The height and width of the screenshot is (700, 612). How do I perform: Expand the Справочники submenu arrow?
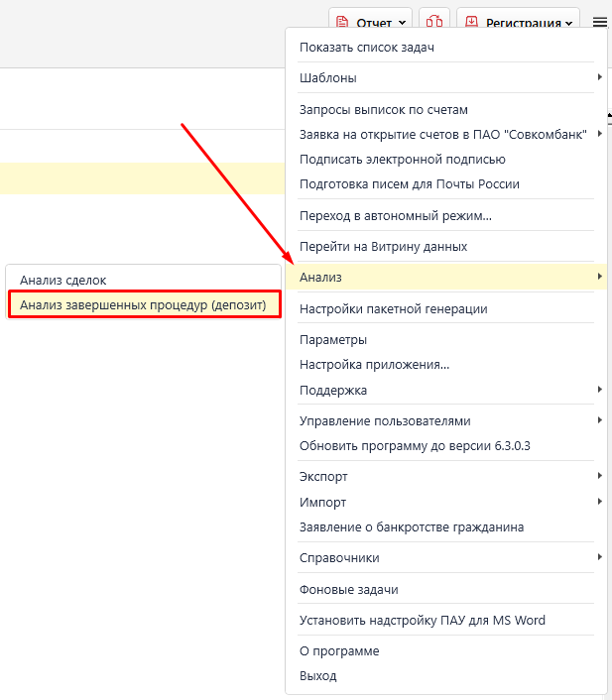point(600,556)
